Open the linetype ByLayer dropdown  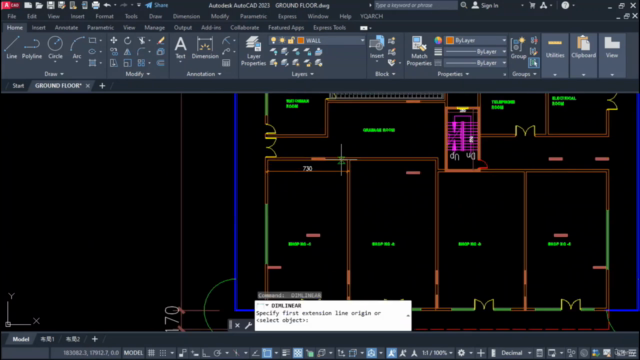pyautogui.click(x=504, y=63)
